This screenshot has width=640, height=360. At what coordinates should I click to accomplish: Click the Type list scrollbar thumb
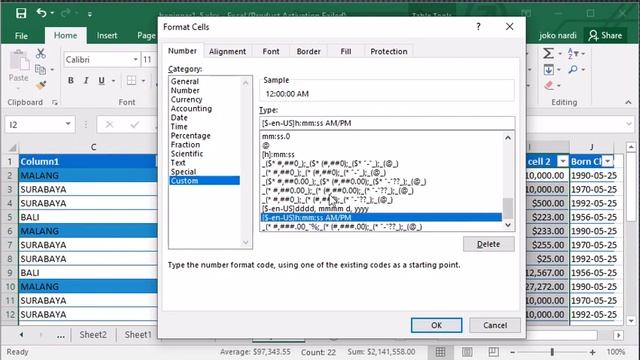point(508,208)
